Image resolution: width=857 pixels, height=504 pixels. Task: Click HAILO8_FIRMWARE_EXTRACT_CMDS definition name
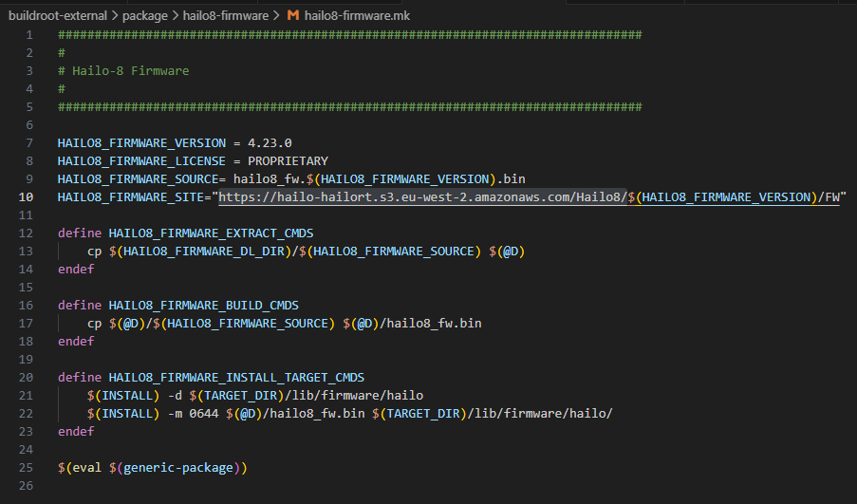[211, 233]
